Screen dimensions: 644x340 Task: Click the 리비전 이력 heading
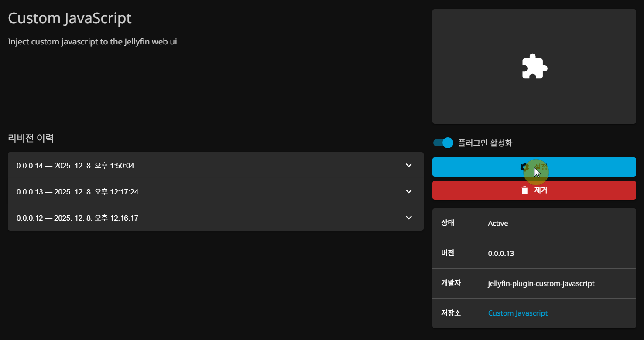click(x=31, y=138)
